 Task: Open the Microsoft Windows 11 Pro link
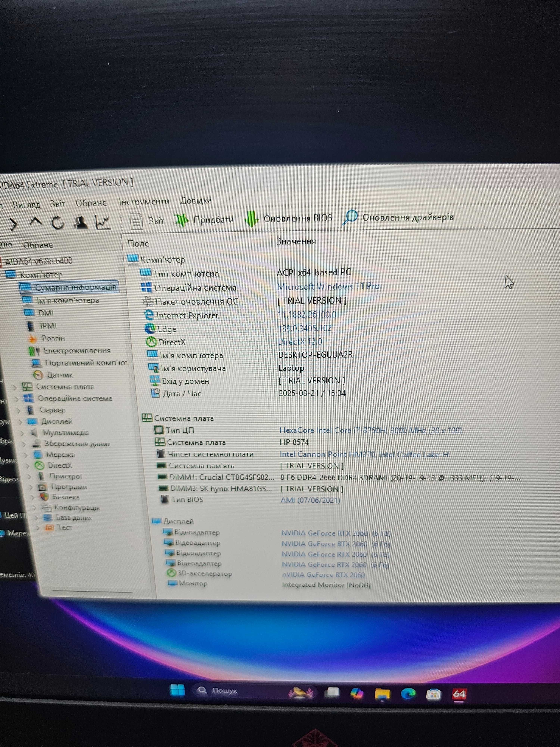(x=328, y=286)
